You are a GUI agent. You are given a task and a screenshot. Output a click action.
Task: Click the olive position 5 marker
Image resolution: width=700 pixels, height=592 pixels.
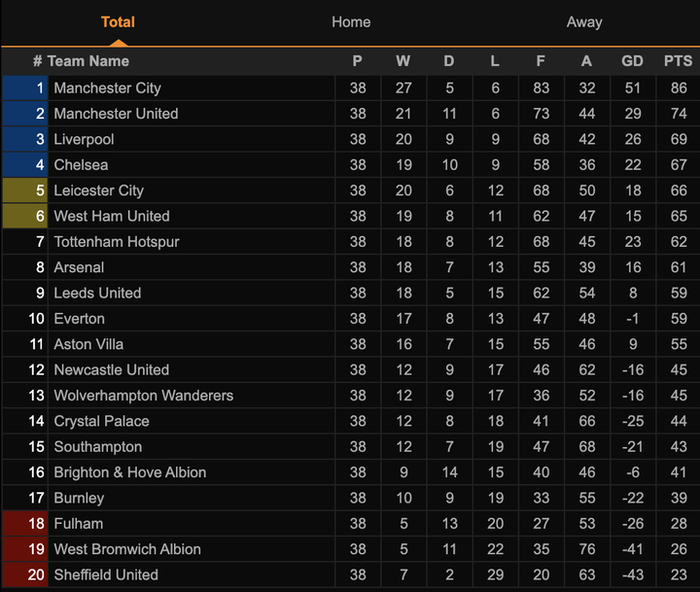tap(24, 191)
